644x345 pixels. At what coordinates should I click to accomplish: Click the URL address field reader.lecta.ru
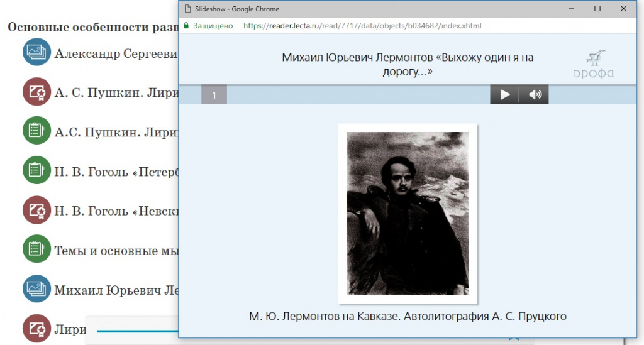click(x=362, y=25)
